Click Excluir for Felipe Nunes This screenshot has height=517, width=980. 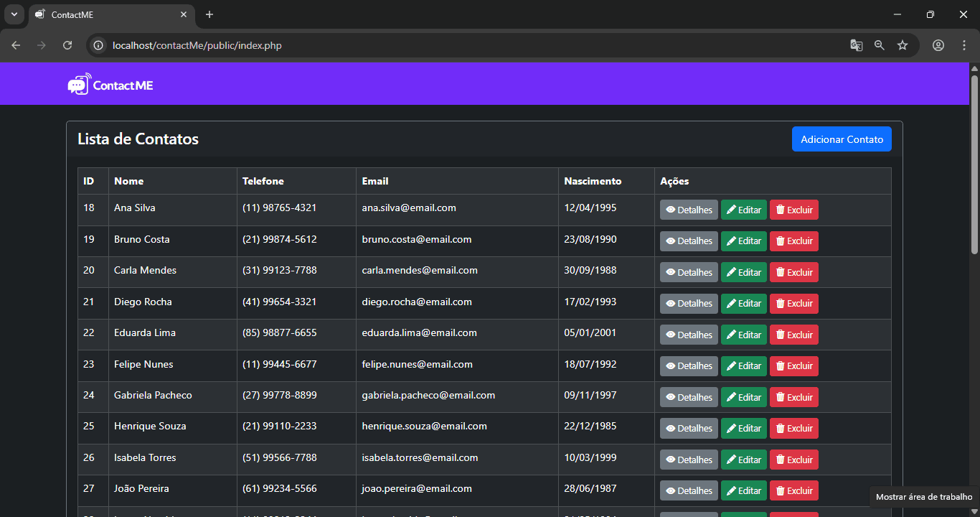tap(794, 366)
